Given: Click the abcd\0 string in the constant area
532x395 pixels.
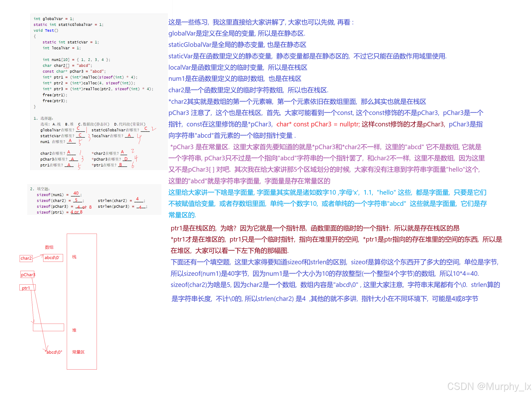Looking at the screenshot, I should coord(54,352).
